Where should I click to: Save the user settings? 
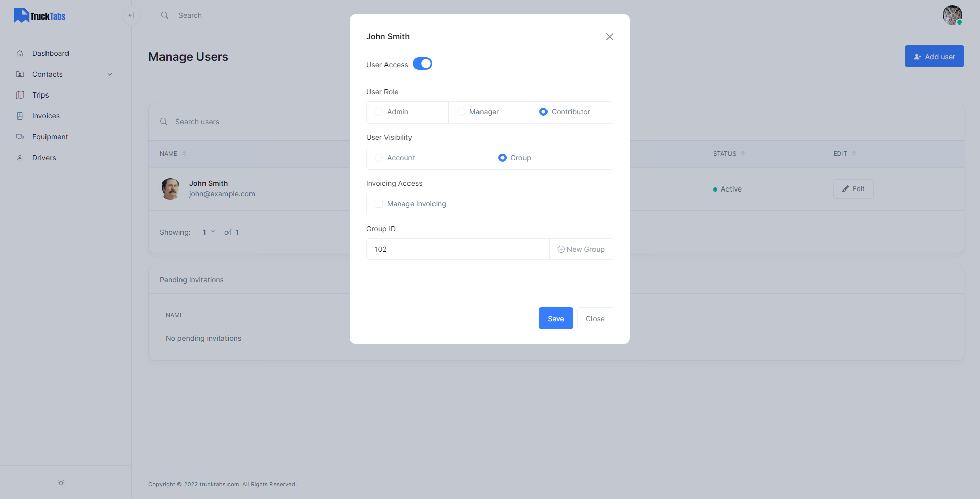point(555,319)
